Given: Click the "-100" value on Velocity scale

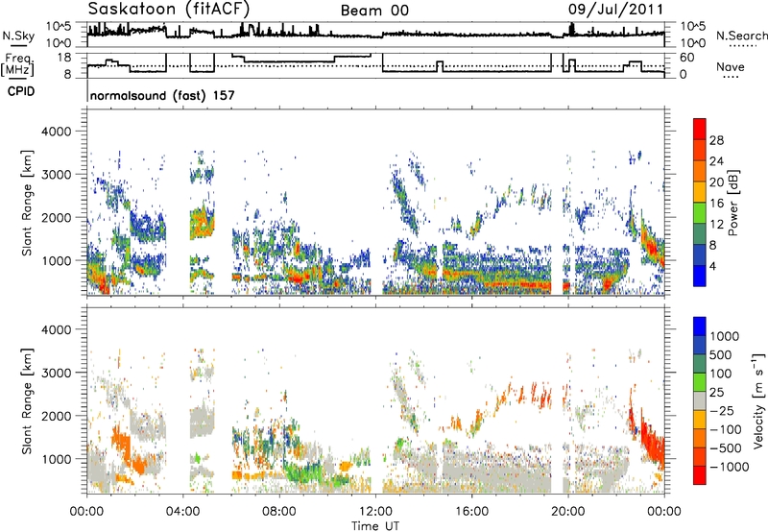Looking at the screenshot, I should pos(725,429).
